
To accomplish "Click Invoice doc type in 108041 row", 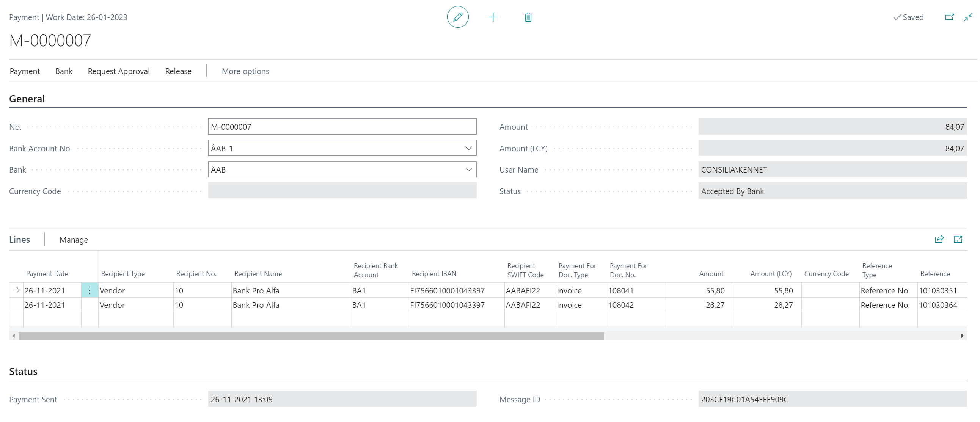I will click(581, 291).
